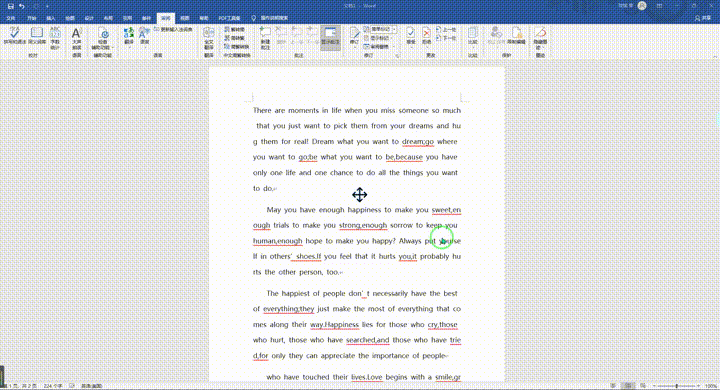Click the flagged word "strong,enough"
720x390 pixels.
click(x=363, y=226)
